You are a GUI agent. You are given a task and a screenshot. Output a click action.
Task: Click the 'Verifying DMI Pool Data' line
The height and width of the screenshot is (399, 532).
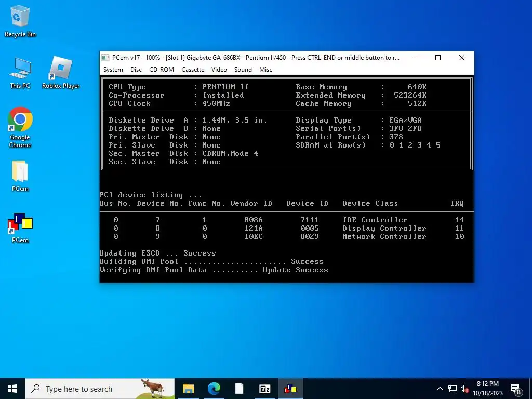tap(214, 270)
